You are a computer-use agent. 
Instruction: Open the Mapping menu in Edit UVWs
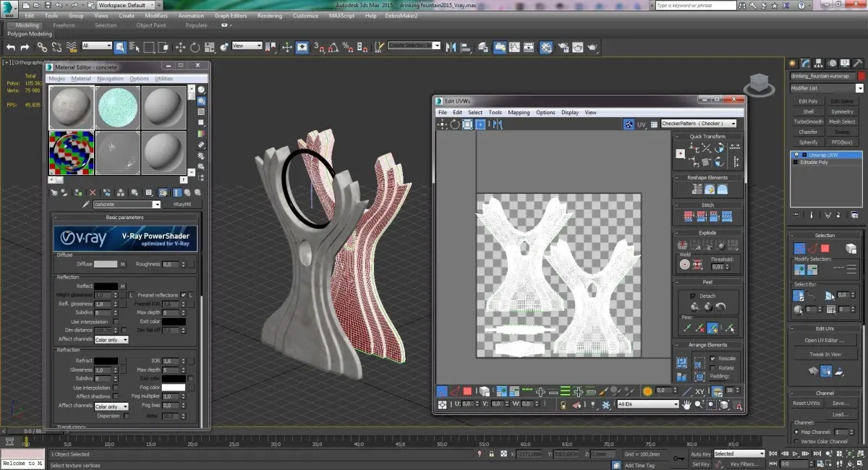pos(519,113)
